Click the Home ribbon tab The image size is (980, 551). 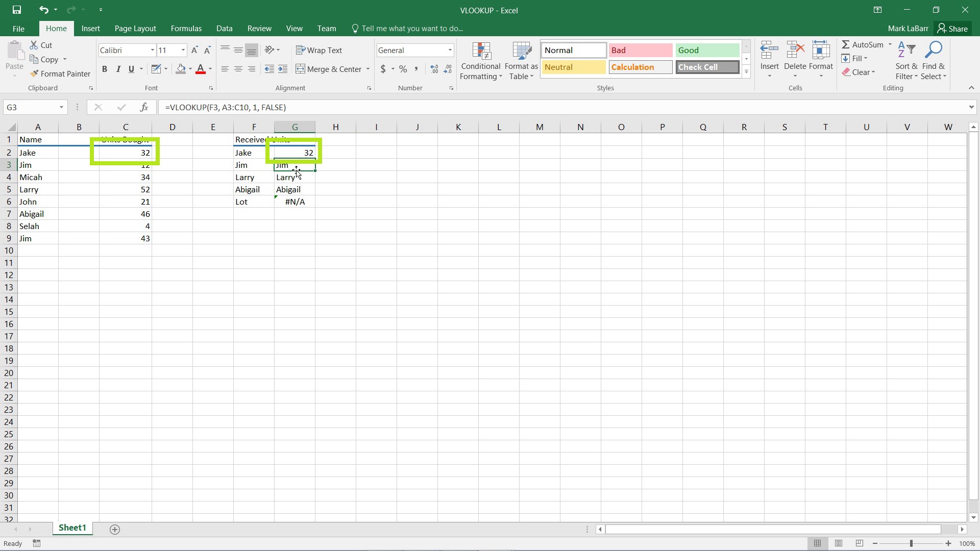(x=55, y=28)
